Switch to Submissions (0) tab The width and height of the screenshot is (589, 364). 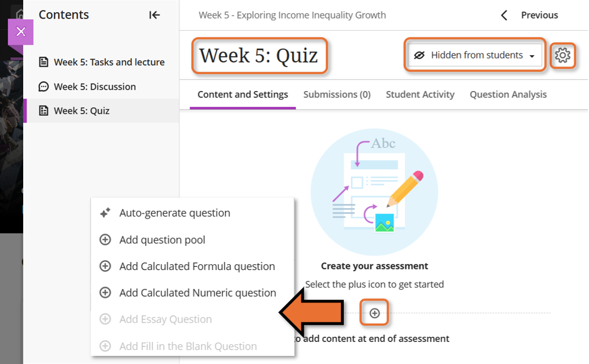pyautogui.click(x=337, y=94)
